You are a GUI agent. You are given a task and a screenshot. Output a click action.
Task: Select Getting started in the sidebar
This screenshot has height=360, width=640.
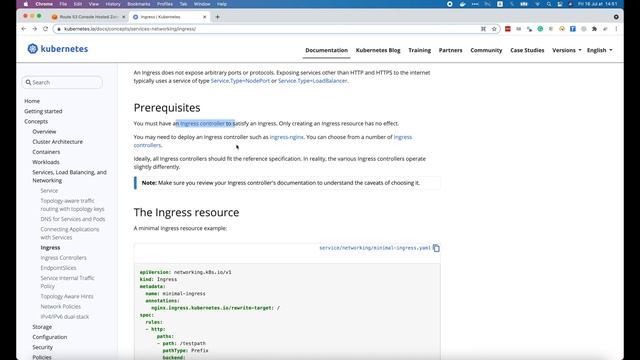[43, 111]
